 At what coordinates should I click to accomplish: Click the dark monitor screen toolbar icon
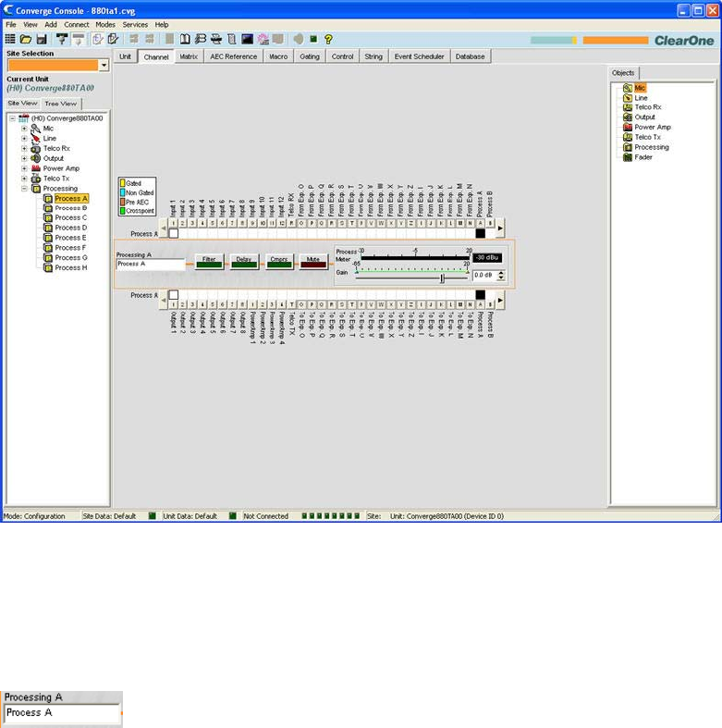248,39
